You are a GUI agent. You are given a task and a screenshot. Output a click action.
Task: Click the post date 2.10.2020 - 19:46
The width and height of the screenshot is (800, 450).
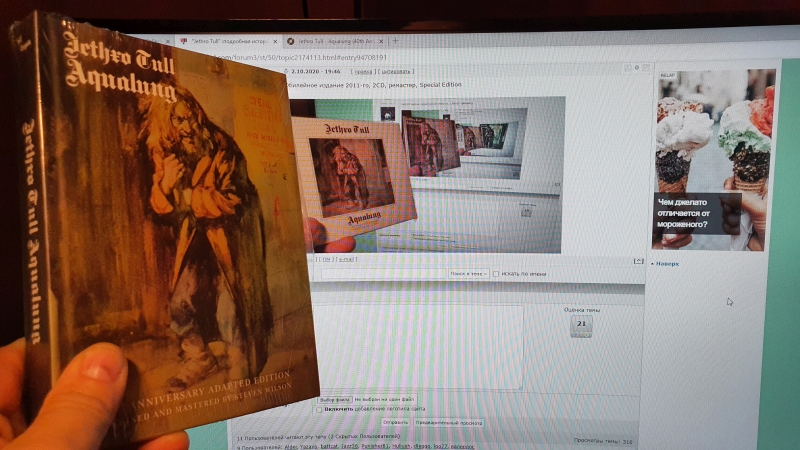coord(315,71)
